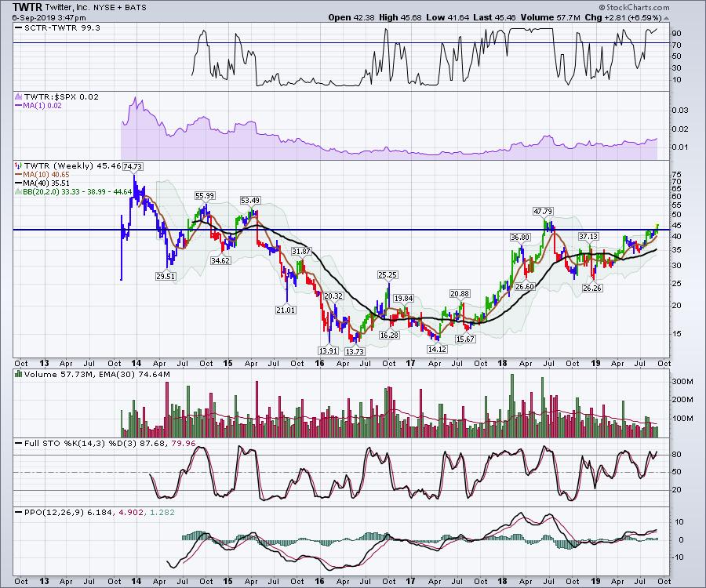Viewport: 706px width, 588px height.
Task: Click the 'MA(1) 0.02' legend label
Action: click(x=42, y=106)
